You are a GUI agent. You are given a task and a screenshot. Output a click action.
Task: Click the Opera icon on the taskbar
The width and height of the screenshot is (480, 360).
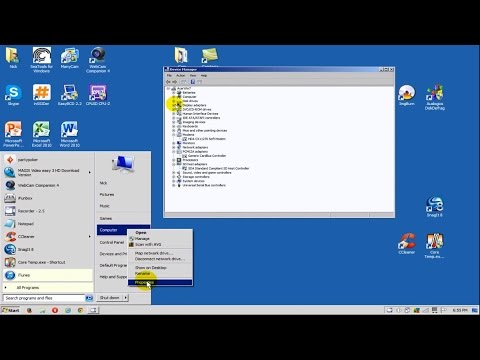click(x=55, y=310)
